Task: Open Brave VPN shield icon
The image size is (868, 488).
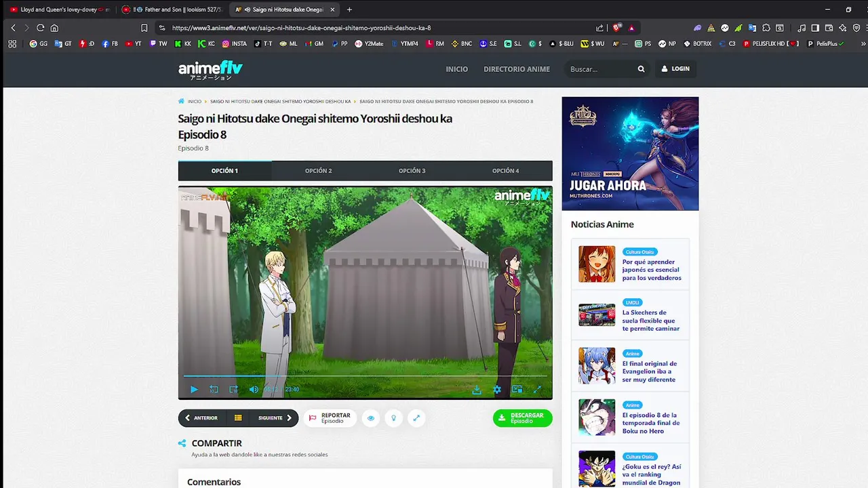Action: point(856,28)
